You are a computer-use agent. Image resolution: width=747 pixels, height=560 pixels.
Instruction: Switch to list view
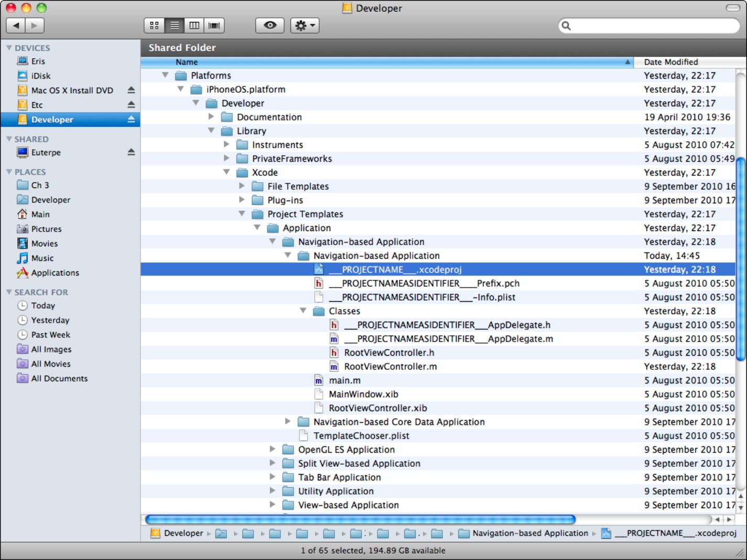tap(174, 25)
